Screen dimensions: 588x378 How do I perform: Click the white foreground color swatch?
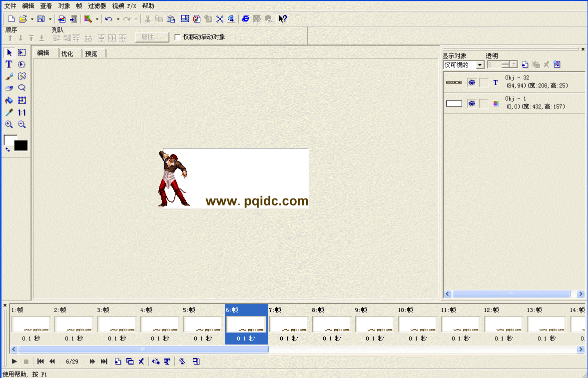[8, 139]
